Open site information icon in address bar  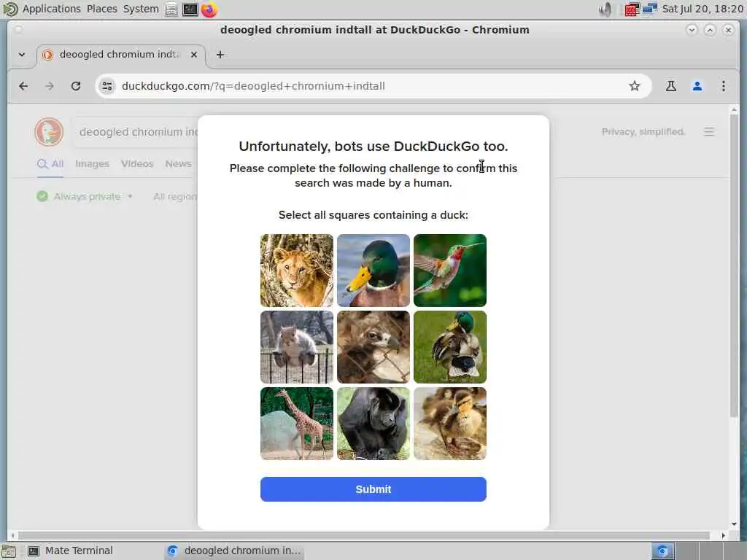pyautogui.click(x=107, y=86)
